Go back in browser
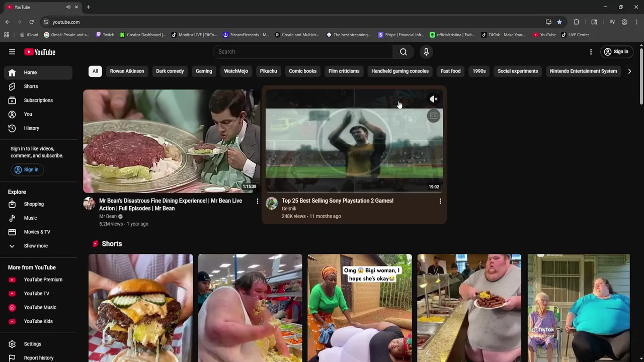The width and height of the screenshot is (644, 362). pos(7,22)
